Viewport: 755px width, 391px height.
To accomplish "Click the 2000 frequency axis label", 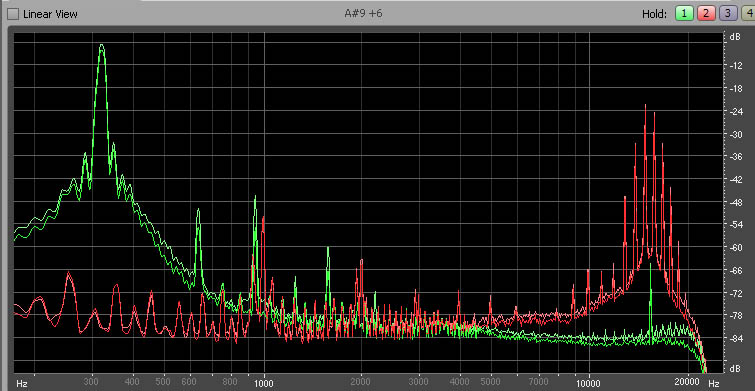I will [361, 383].
